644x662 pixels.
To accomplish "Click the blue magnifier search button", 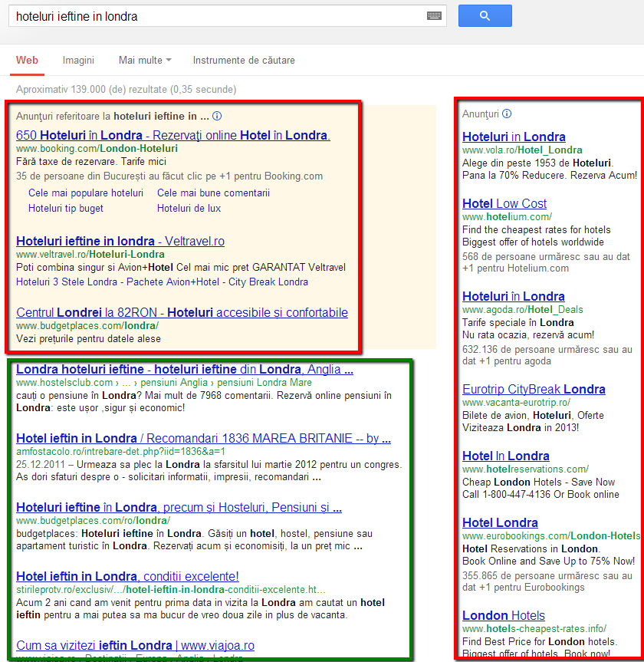I will click(485, 16).
